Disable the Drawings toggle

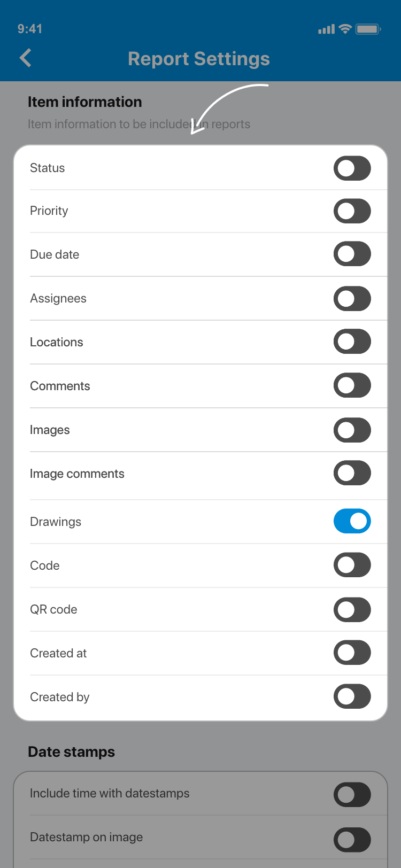(x=352, y=521)
